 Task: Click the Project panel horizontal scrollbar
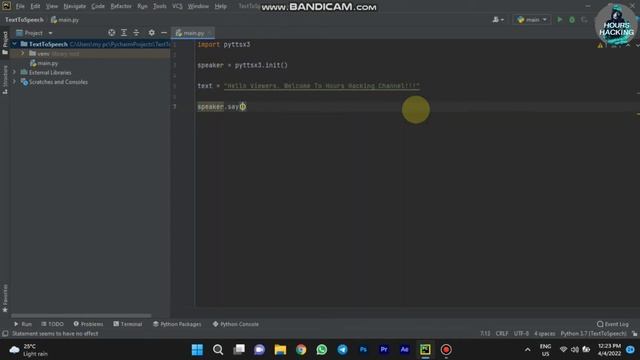tap(81, 316)
